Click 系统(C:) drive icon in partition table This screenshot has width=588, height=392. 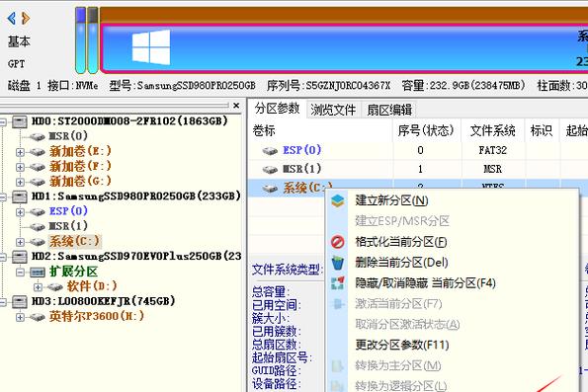(270, 189)
